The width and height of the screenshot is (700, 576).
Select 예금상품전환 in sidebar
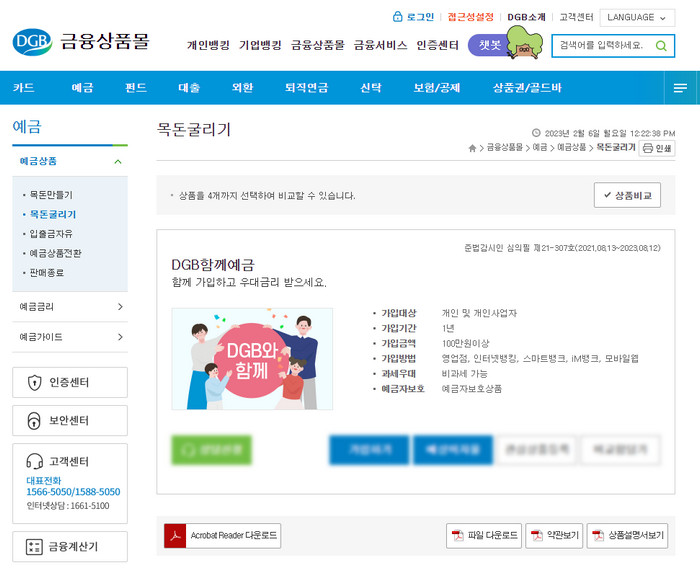coord(55,253)
